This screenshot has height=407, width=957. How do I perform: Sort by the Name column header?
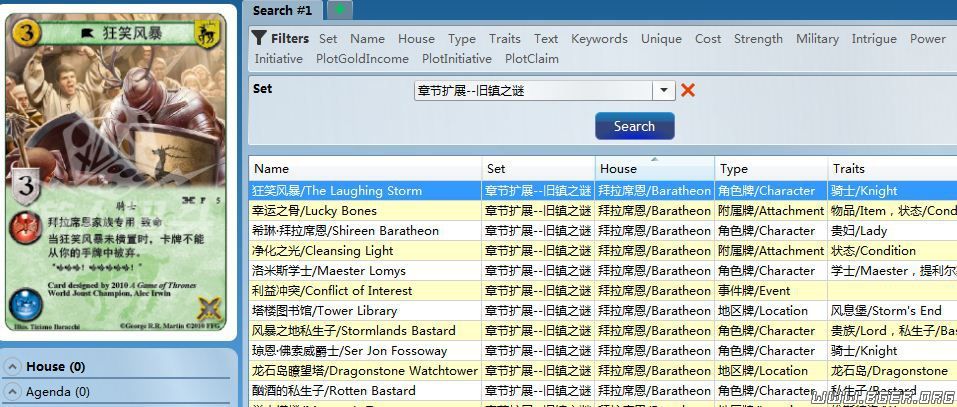365,168
